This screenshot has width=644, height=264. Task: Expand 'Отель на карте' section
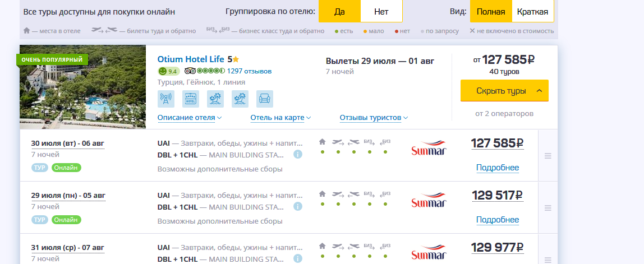[x=280, y=118]
